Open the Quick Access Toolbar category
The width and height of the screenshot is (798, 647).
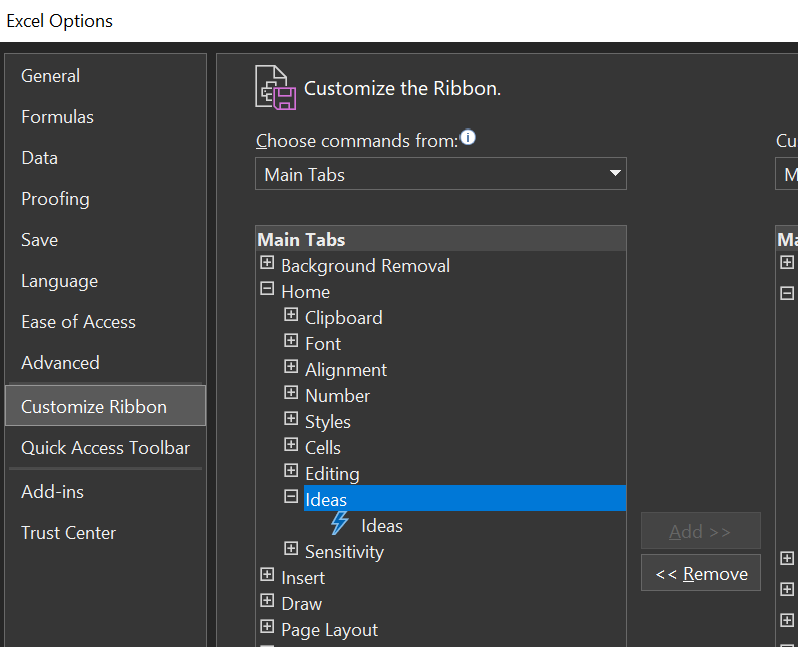pos(105,448)
